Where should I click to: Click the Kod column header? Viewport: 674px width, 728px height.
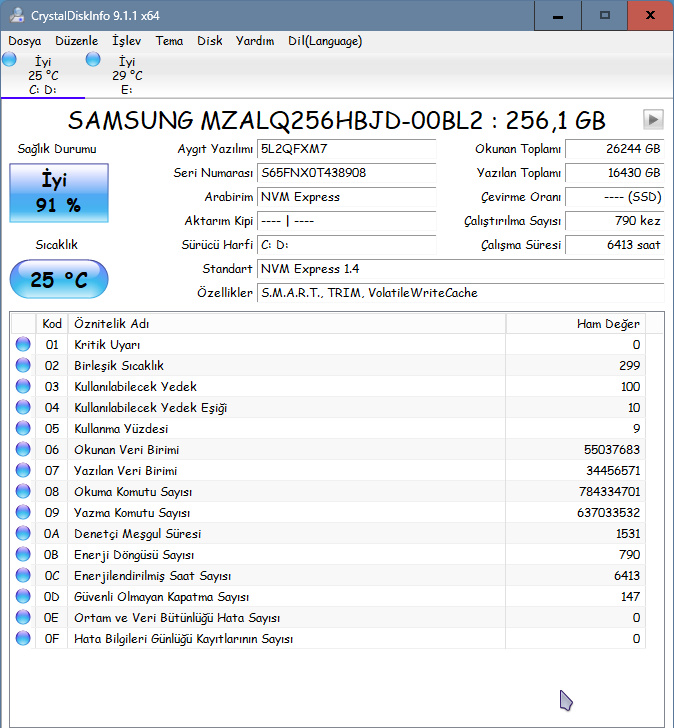(x=52, y=324)
